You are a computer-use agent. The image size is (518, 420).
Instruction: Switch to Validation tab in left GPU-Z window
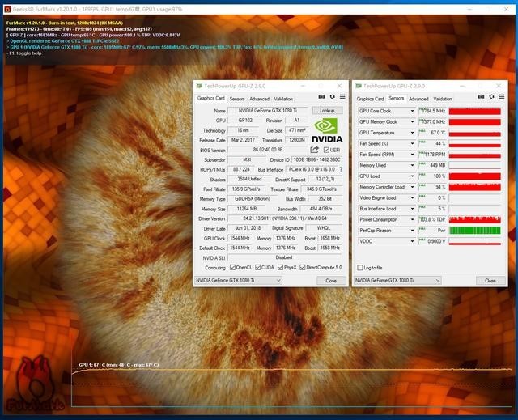point(283,99)
